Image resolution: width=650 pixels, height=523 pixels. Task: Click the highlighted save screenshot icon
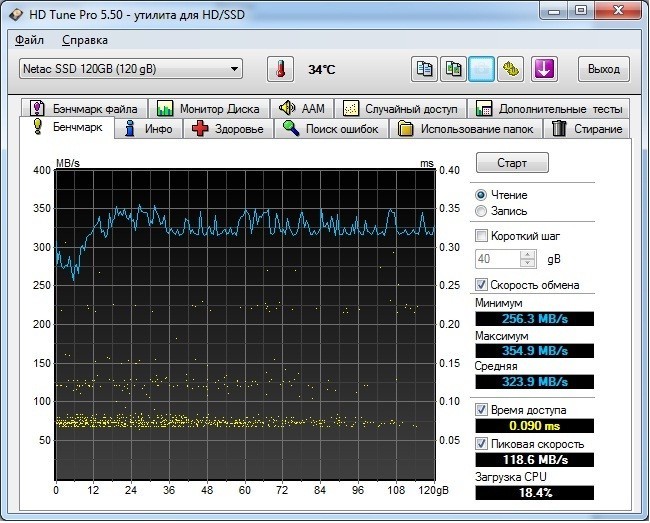pyautogui.click(x=481, y=69)
